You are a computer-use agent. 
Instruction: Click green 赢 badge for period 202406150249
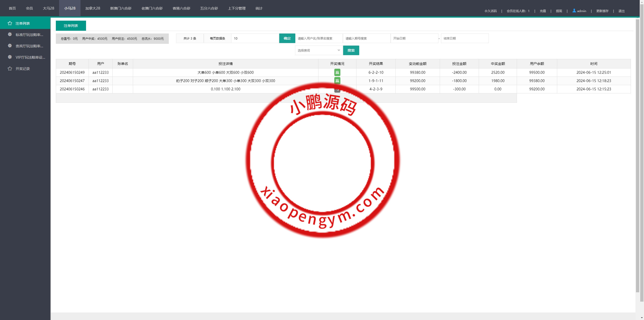coord(337,73)
